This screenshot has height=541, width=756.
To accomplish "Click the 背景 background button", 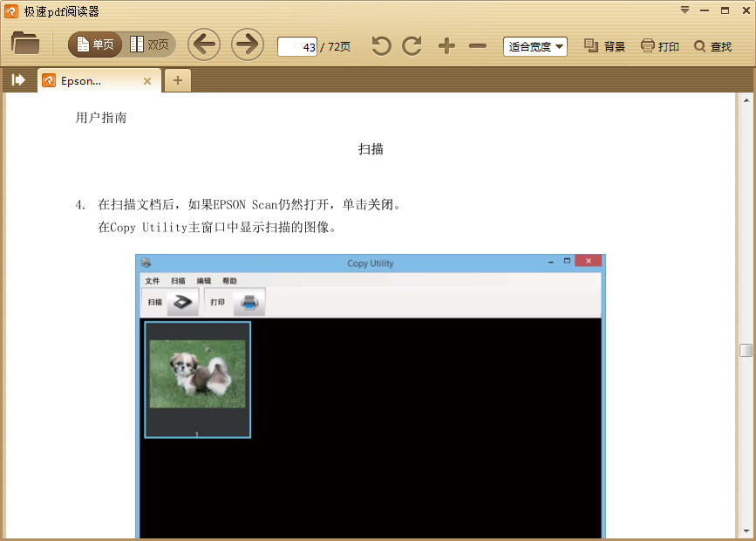I will click(604, 46).
